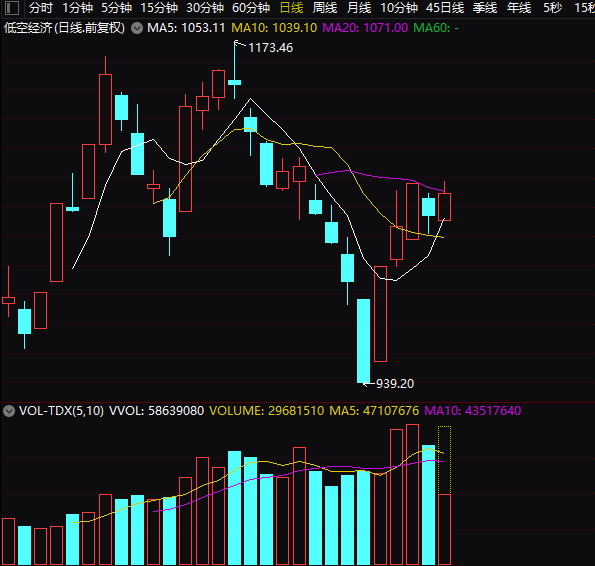This screenshot has height=566, width=595.
Task: Select the 10分钟 period tab
Action: tap(399, 8)
